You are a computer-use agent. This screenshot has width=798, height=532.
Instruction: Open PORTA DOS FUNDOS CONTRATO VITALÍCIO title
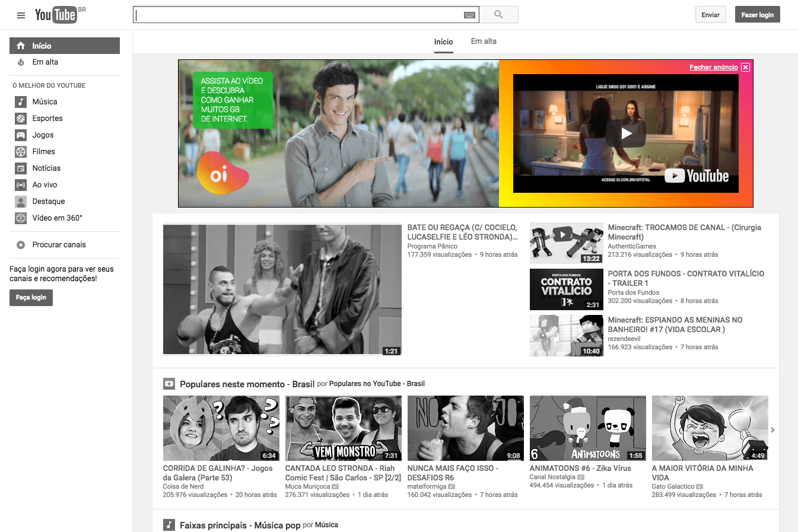[x=686, y=278]
